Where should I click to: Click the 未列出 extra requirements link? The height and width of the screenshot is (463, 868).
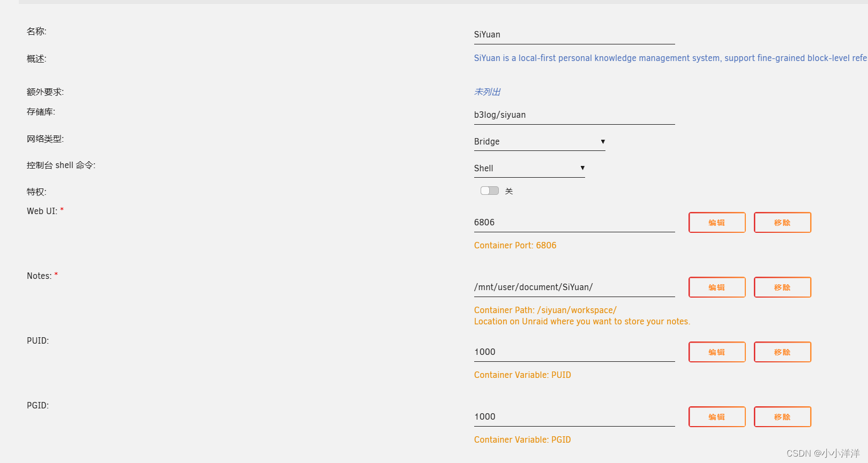[487, 92]
